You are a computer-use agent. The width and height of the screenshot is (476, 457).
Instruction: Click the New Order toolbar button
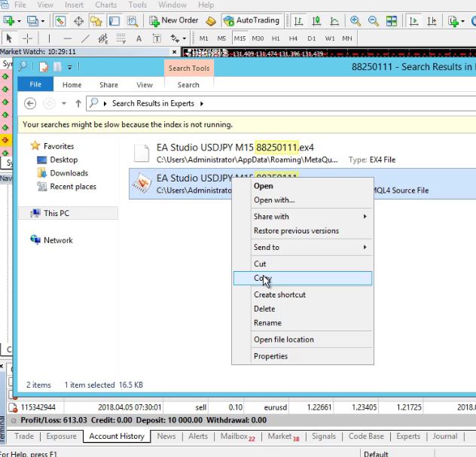(174, 20)
